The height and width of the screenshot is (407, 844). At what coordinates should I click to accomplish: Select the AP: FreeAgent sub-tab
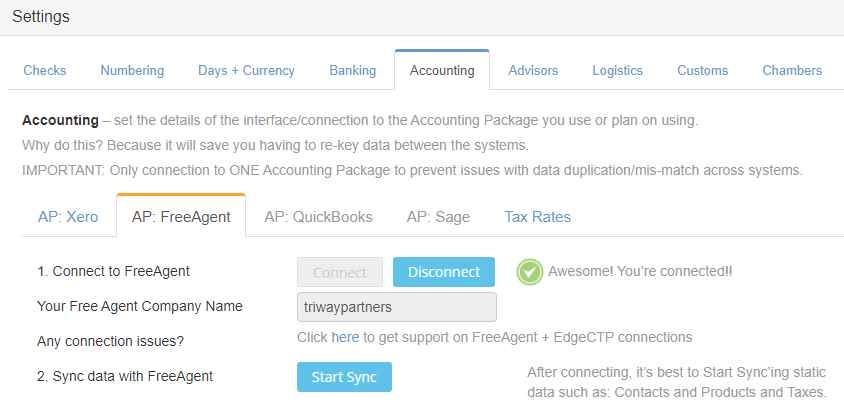[181, 217]
